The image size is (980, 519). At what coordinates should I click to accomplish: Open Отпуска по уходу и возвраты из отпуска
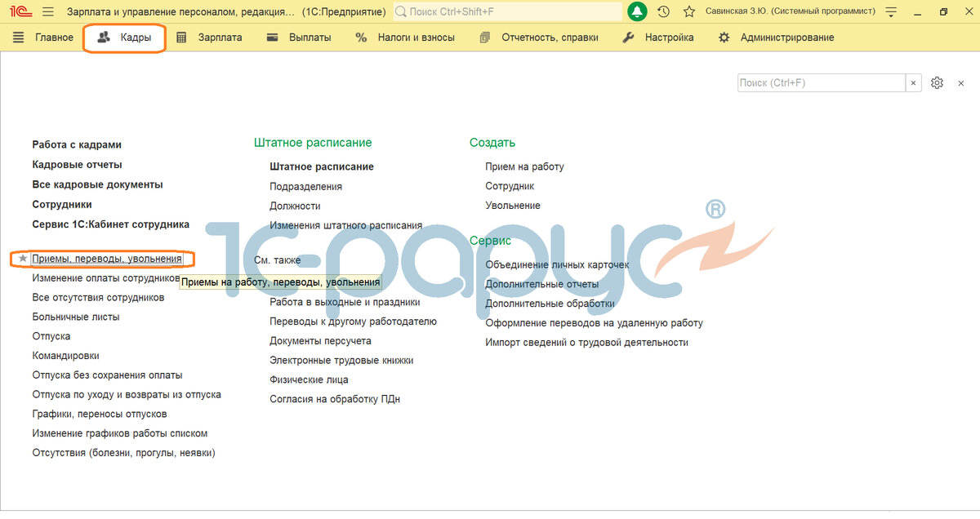127,394
